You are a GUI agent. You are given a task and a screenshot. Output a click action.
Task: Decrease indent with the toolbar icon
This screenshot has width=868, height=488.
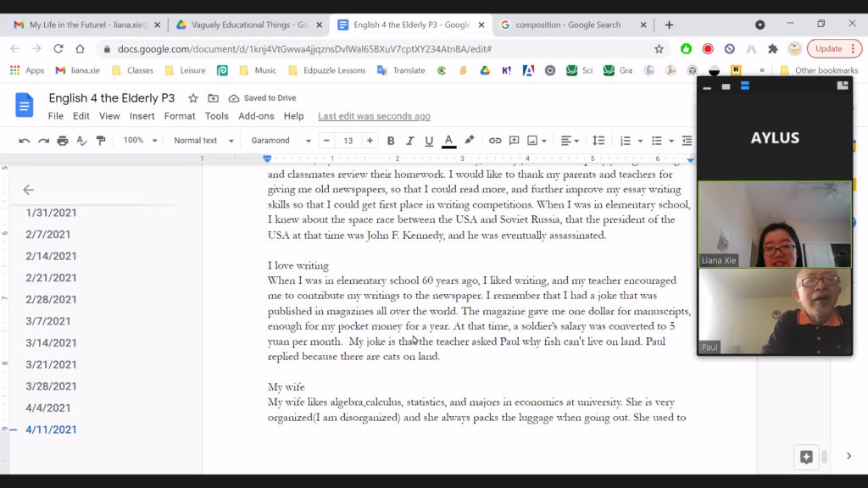687,141
